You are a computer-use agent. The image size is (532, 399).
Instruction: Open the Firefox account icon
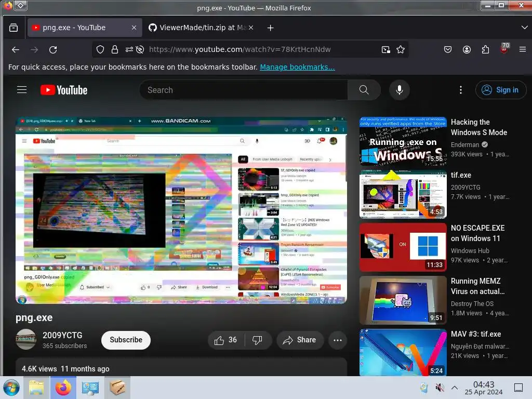click(x=467, y=49)
